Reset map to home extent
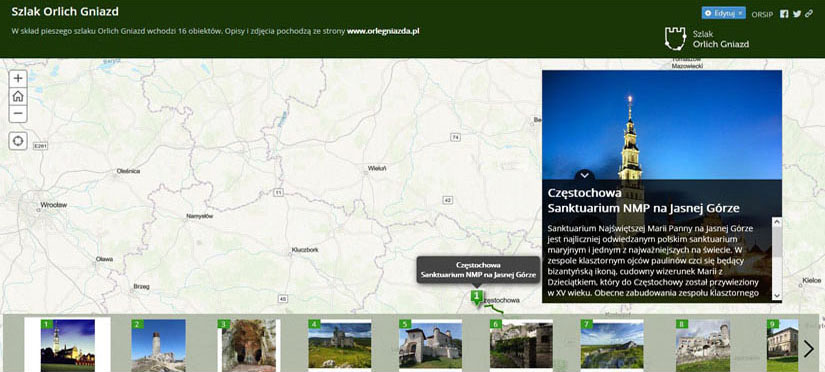 point(18,96)
